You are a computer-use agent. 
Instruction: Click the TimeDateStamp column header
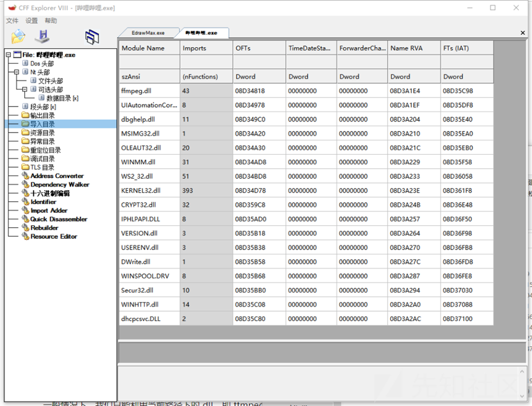click(x=311, y=48)
